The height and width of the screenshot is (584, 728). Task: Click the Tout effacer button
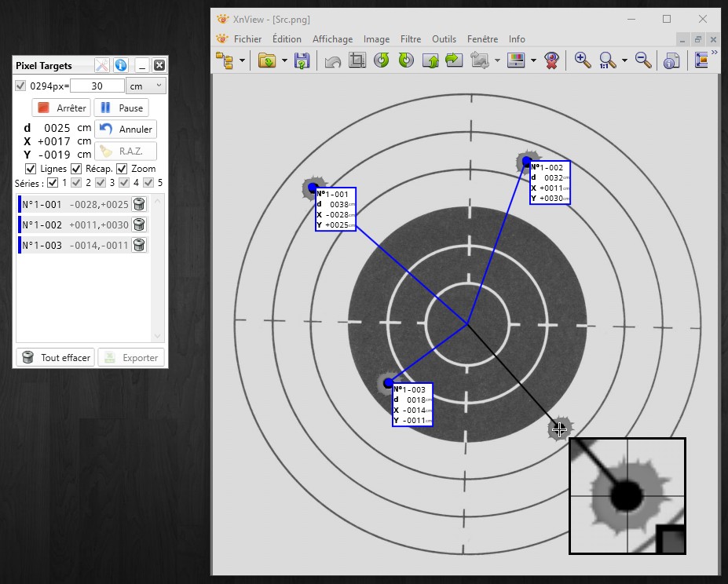click(x=56, y=357)
